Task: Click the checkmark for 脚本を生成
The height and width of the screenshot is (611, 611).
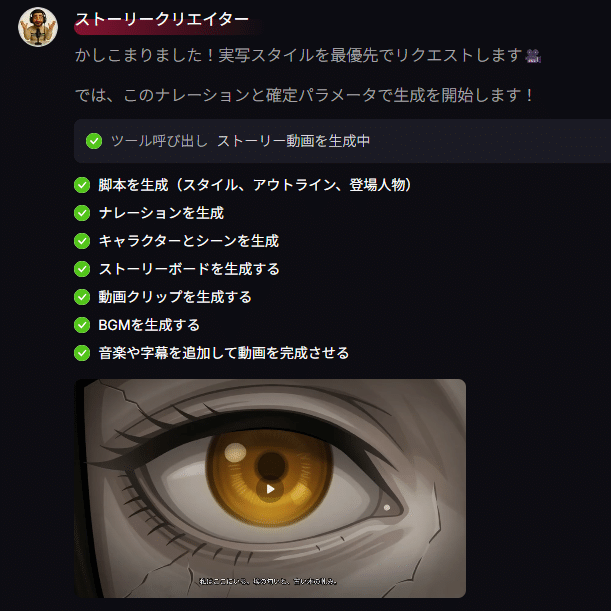Action: tap(82, 185)
